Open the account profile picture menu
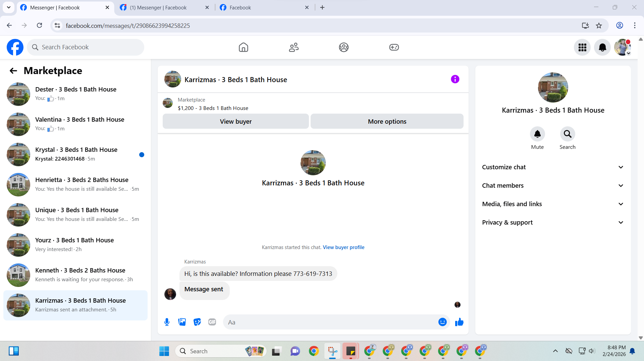Screen dimensions: 644x361 click(x=623, y=47)
